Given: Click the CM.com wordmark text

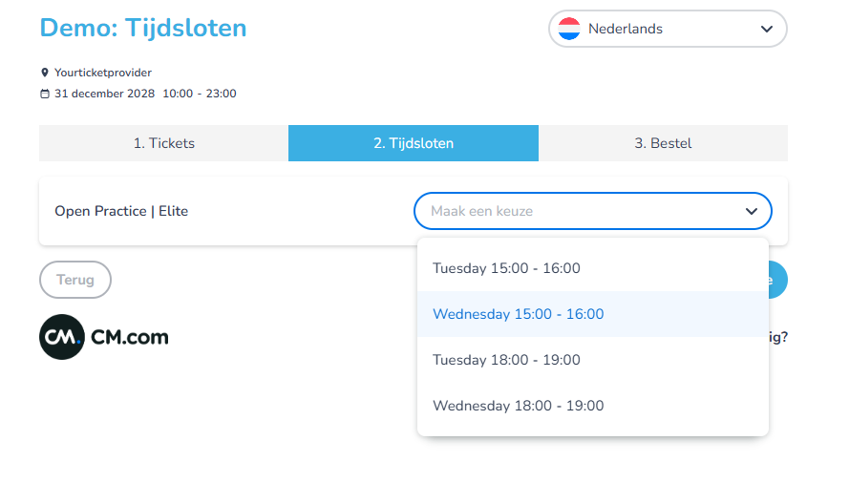Looking at the screenshot, I should 130,337.
